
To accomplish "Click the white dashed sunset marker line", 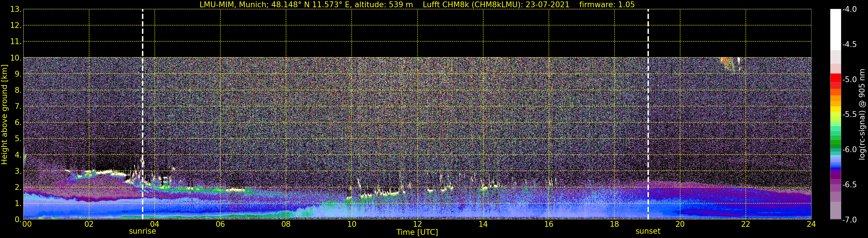I will (648, 114).
